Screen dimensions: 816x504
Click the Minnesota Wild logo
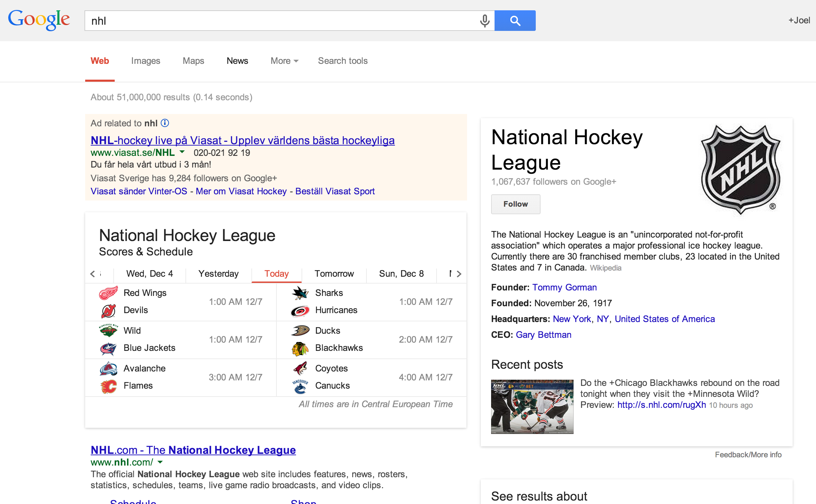click(109, 331)
